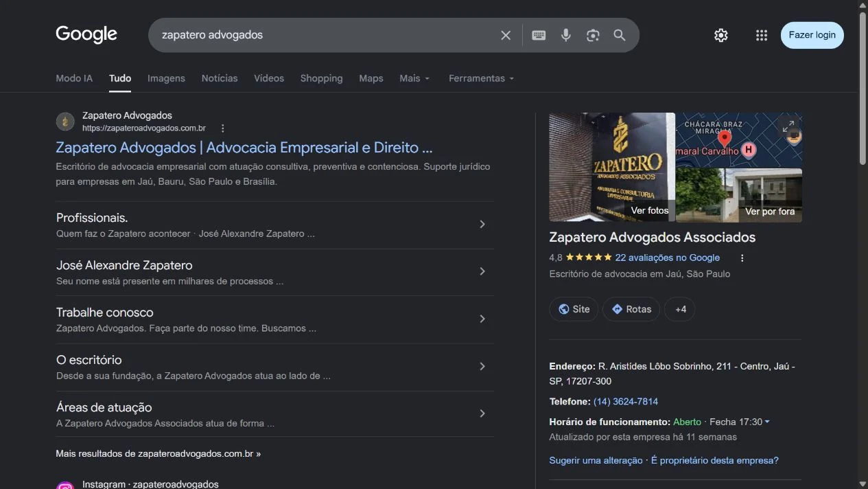The height and width of the screenshot is (489, 868).
Task: Switch to the Imagens tab
Action: coord(166,78)
